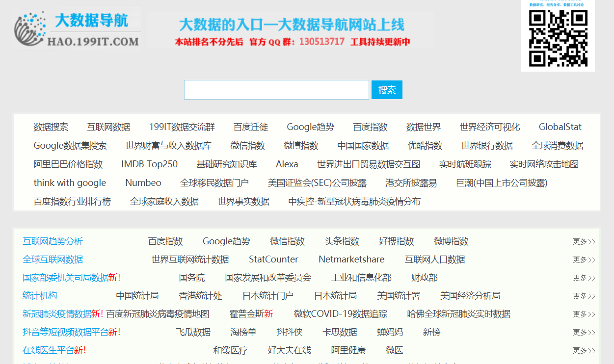Open the 世界银行数据 link
The width and height of the screenshot is (614, 364).
tap(487, 146)
